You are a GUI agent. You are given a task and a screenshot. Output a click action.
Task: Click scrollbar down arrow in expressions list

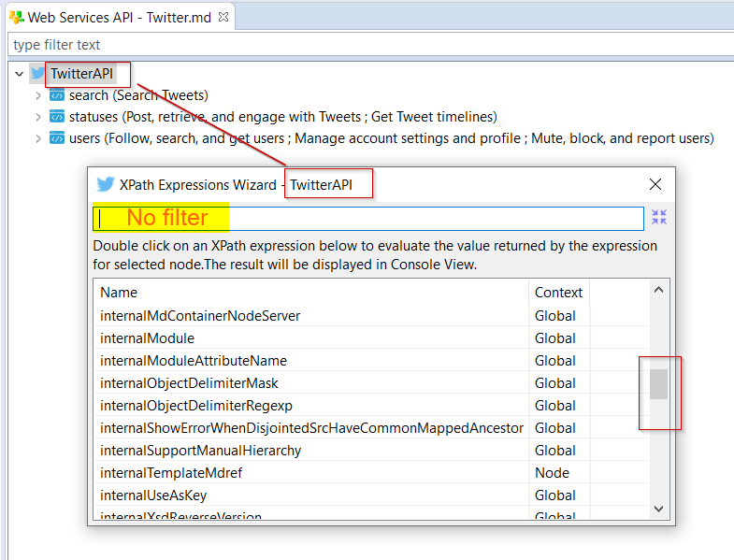[658, 509]
